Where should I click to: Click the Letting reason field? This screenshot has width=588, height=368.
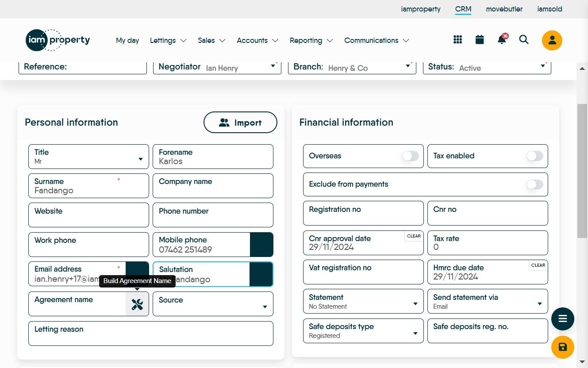point(151,333)
